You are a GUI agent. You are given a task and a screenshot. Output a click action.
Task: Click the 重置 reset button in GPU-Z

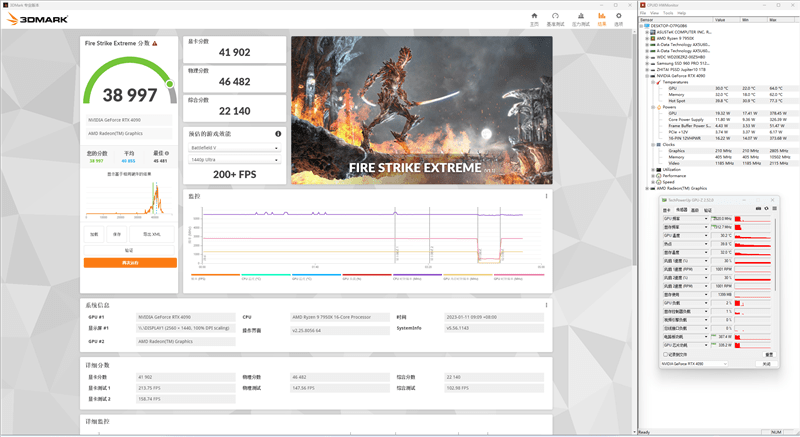point(769,354)
